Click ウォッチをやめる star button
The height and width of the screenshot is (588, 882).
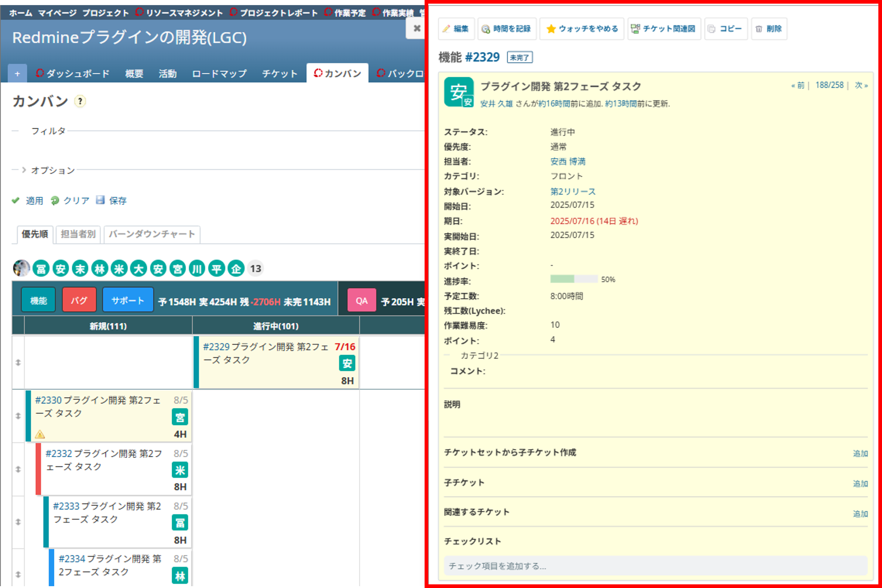[x=581, y=28]
